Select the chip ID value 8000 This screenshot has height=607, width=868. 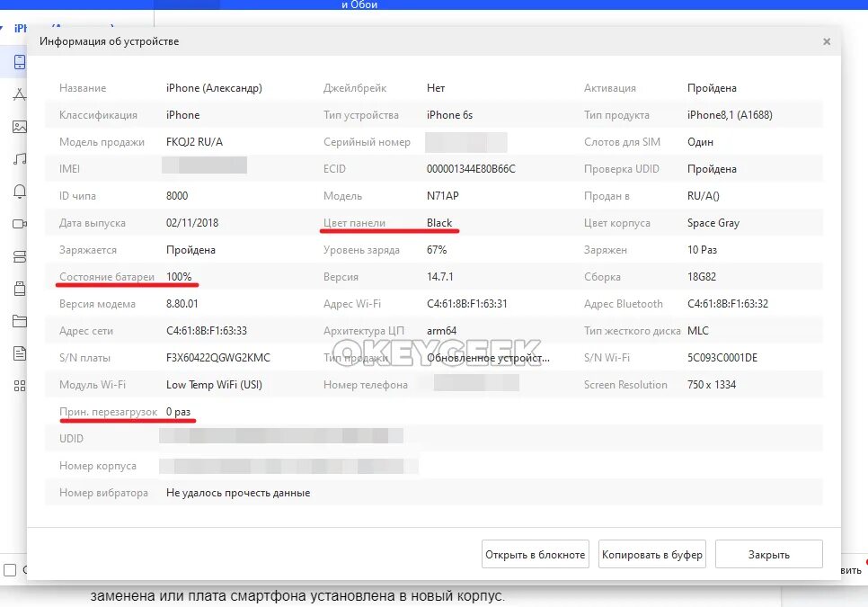(x=177, y=196)
